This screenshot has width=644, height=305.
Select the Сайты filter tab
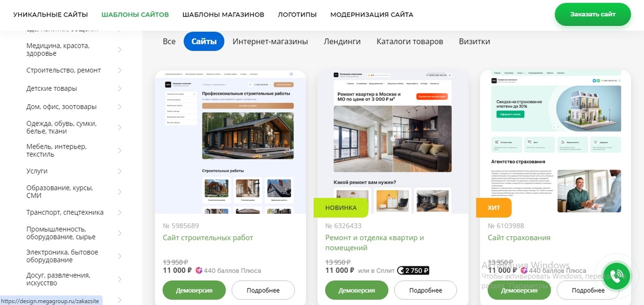pyautogui.click(x=204, y=41)
